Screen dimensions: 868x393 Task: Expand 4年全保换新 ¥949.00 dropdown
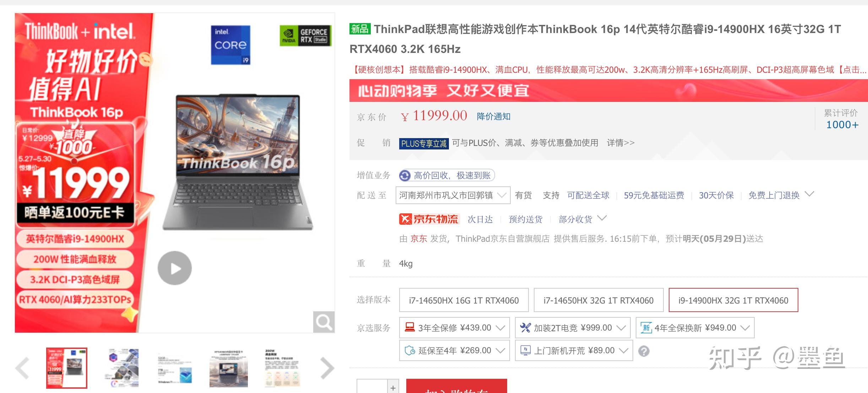(695, 328)
